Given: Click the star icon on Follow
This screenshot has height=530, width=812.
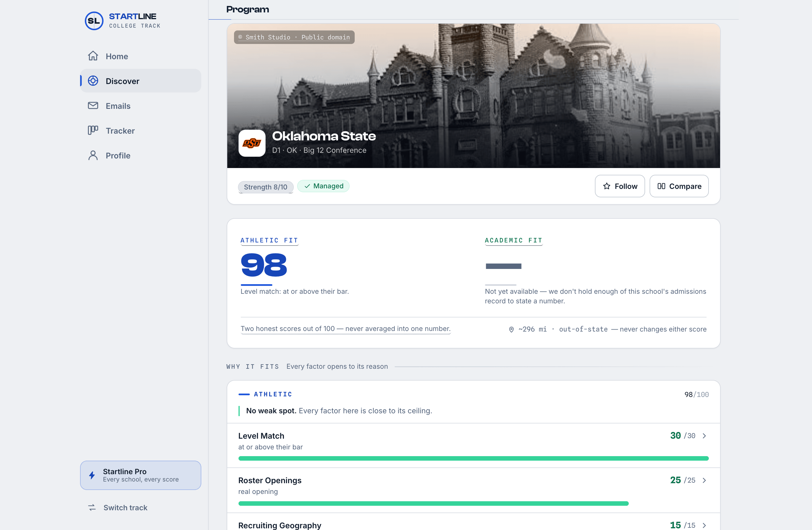Looking at the screenshot, I should [606, 186].
